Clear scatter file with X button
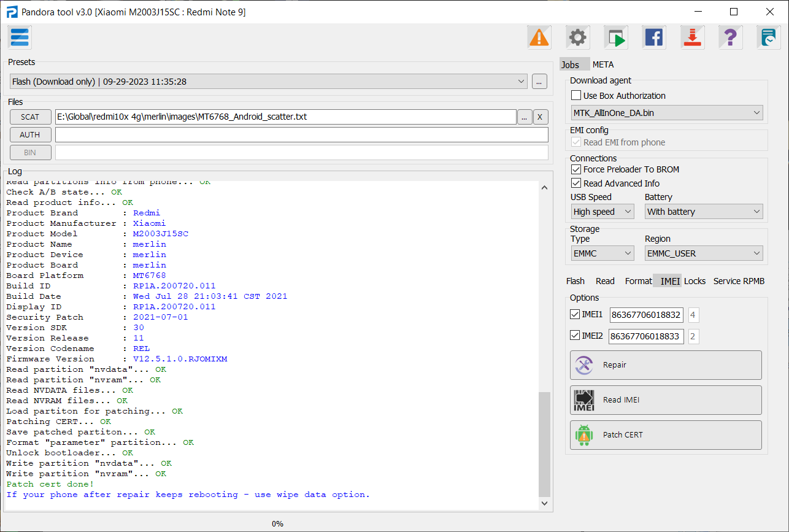789x532 pixels. [x=541, y=117]
